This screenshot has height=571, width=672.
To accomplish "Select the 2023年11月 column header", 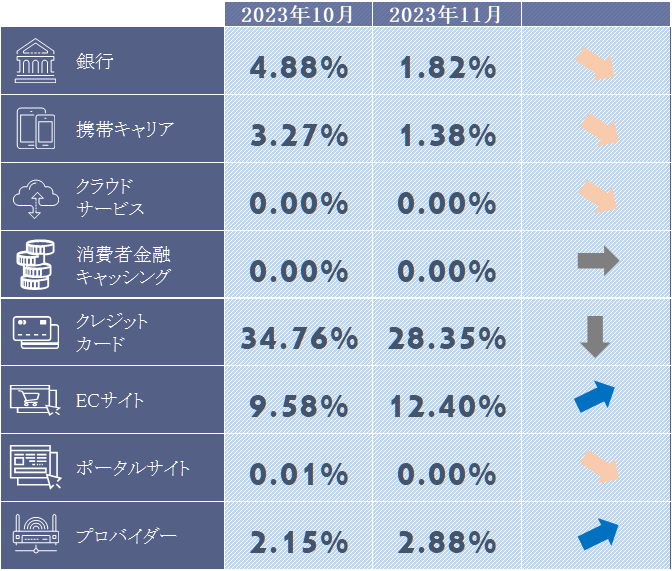I will click(x=446, y=14).
